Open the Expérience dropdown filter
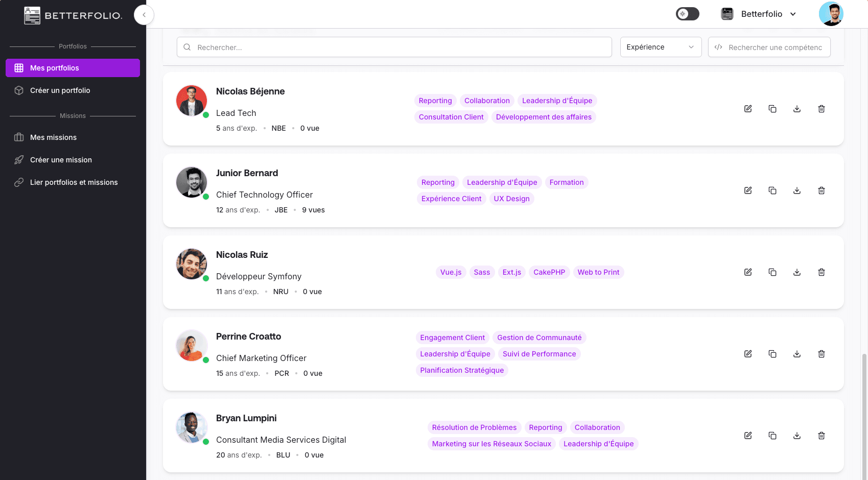868x480 pixels. click(660, 47)
